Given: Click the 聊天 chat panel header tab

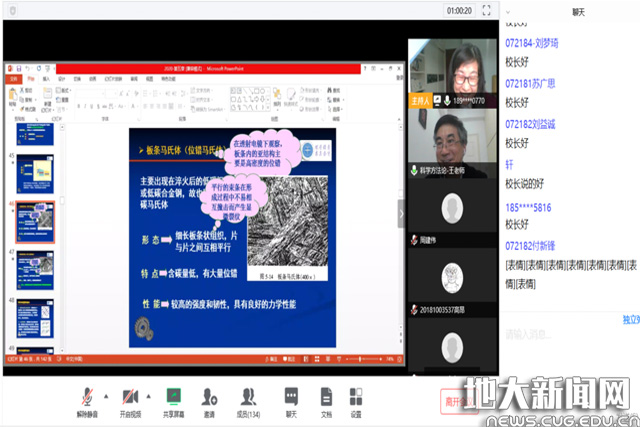Looking at the screenshot, I should tap(570, 9).
